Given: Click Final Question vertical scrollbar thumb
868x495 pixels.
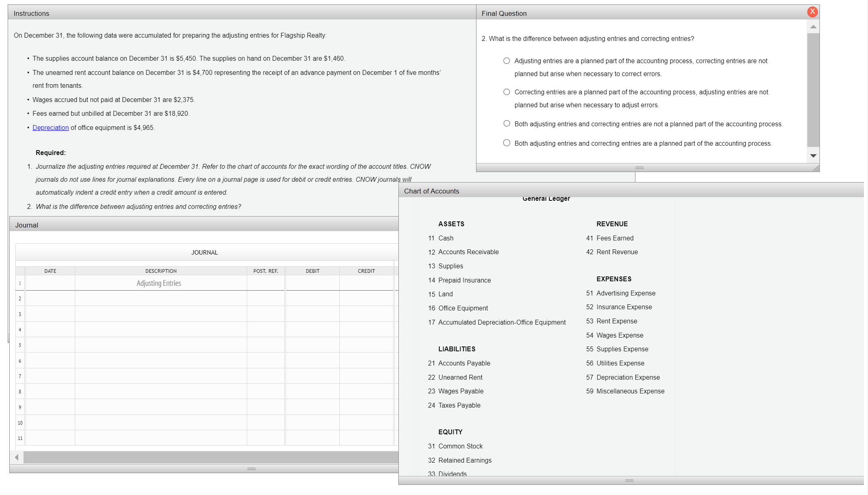Looking at the screenshot, I should pos(813,89).
